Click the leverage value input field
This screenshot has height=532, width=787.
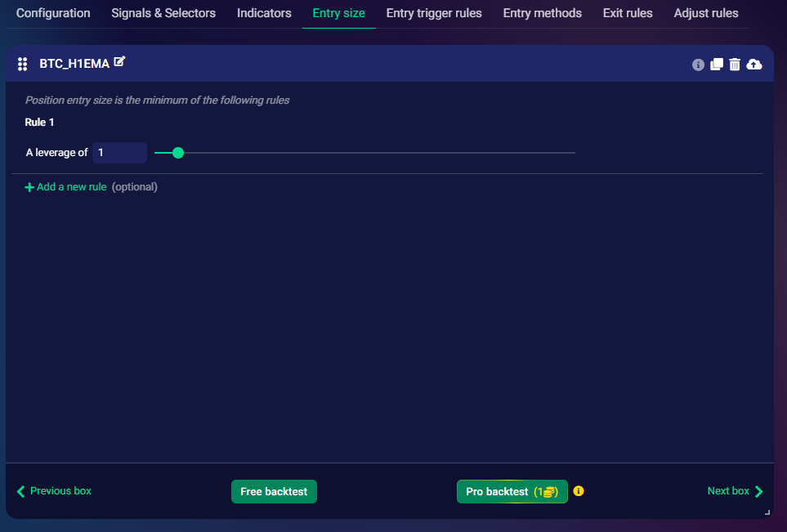(x=119, y=153)
